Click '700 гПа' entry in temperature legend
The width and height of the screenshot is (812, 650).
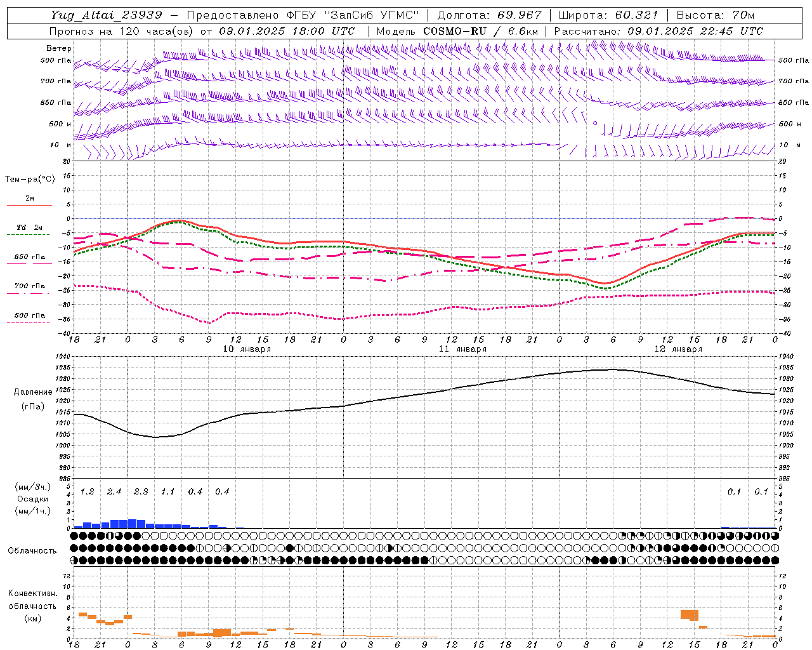coord(29,286)
